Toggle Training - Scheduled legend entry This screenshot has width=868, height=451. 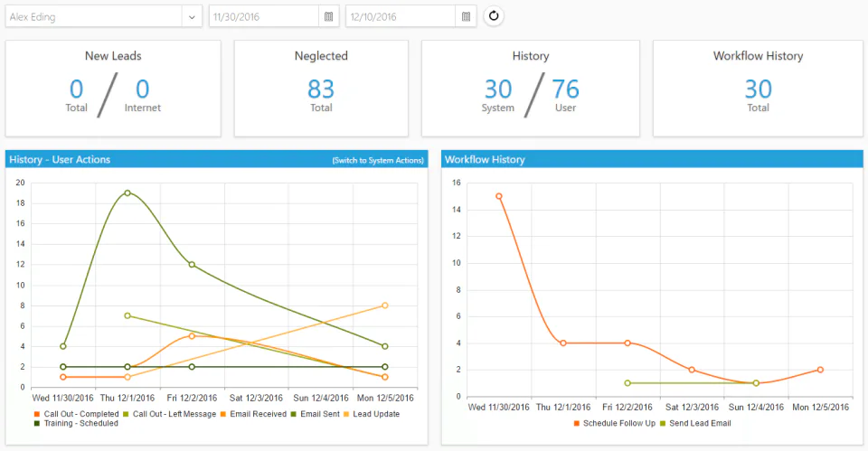[76, 423]
